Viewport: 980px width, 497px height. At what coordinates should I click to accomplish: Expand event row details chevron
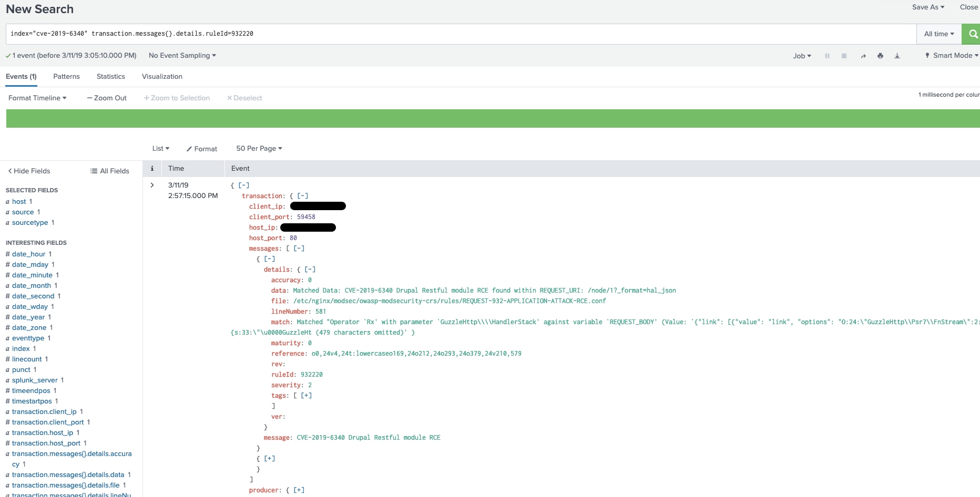152,185
